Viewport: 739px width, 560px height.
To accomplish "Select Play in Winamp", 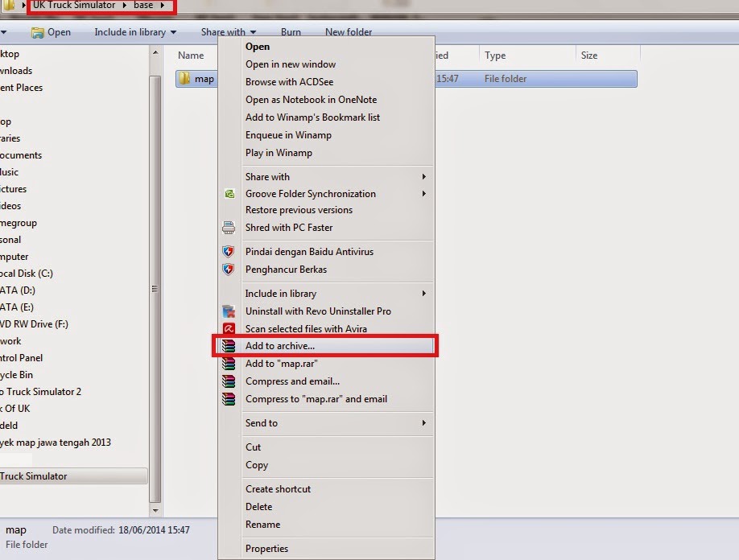I will (279, 153).
